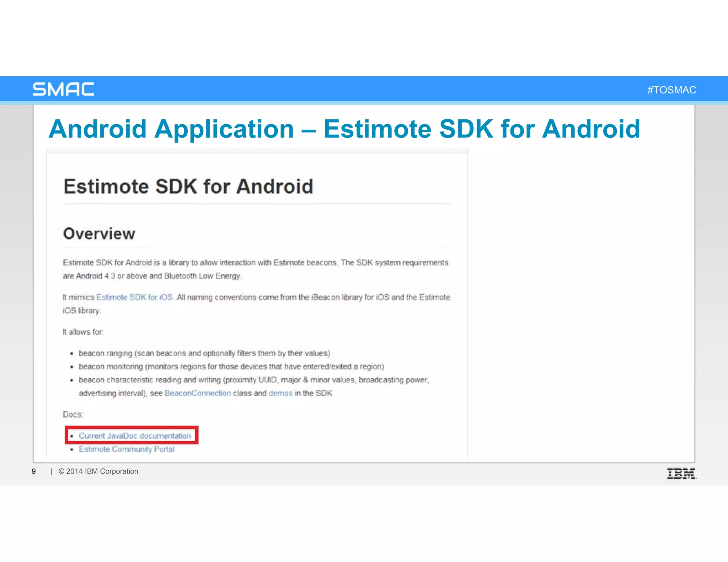Click slide number 9 in the footer
The width and height of the screenshot is (728, 562).
pos(34,471)
